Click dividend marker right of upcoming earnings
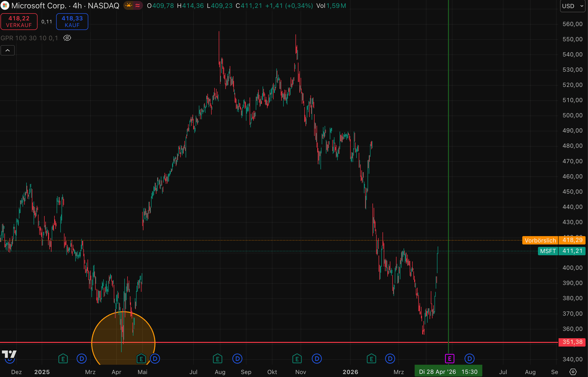588x377 pixels. [x=469, y=359]
